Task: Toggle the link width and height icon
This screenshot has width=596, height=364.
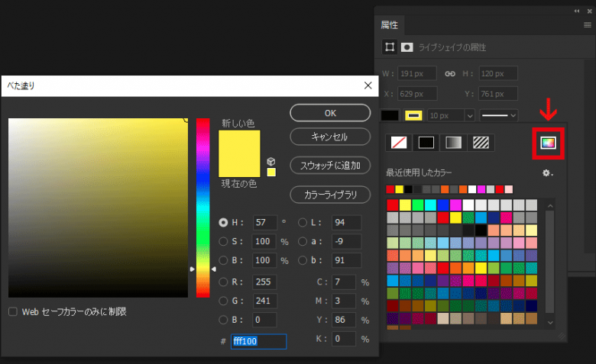Action: tap(450, 73)
